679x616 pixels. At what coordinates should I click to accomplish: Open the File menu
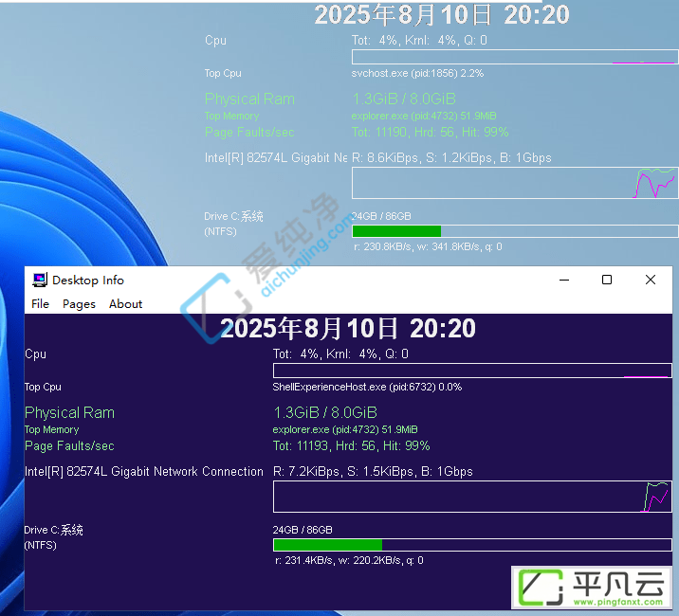click(x=40, y=304)
